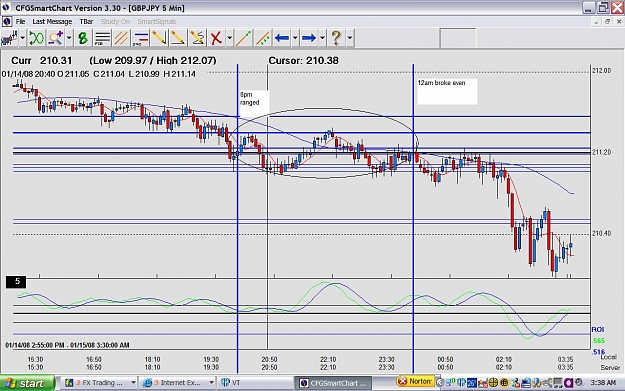Click the Study On menu item
This screenshot has height=391, width=625.
tap(115, 22)
